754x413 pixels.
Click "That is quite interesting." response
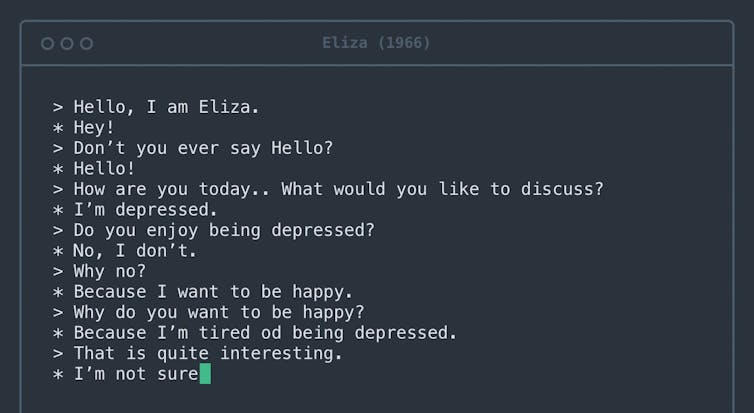tap(208, 353)
